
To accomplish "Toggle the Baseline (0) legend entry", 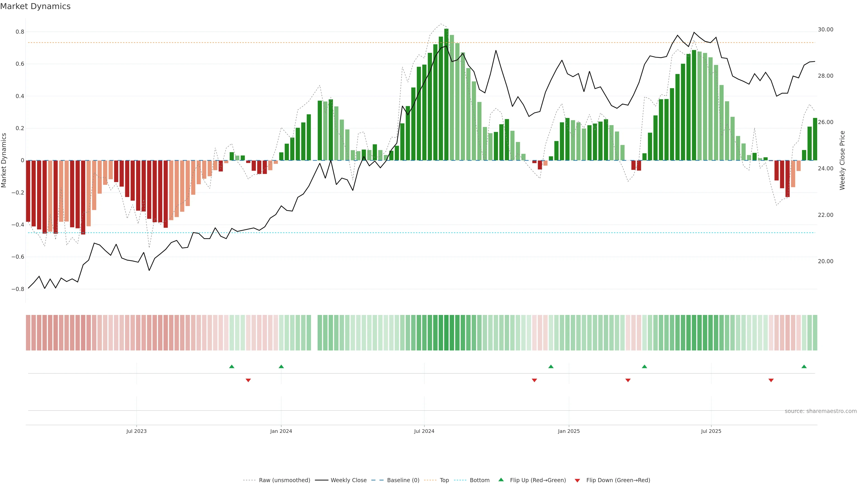I will tap(403, 480).
